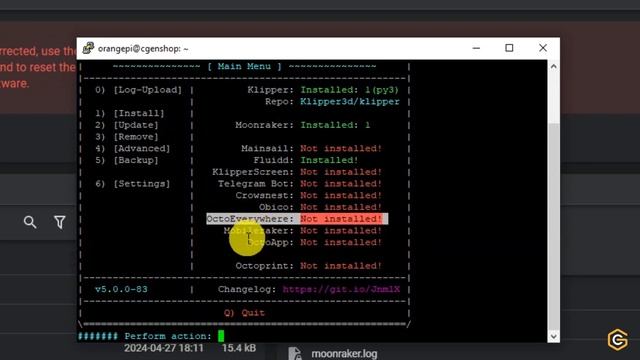640x360 pixels.
Task: Click the 6) [Settings] menu entry
Action: click(x=133, y=184)
